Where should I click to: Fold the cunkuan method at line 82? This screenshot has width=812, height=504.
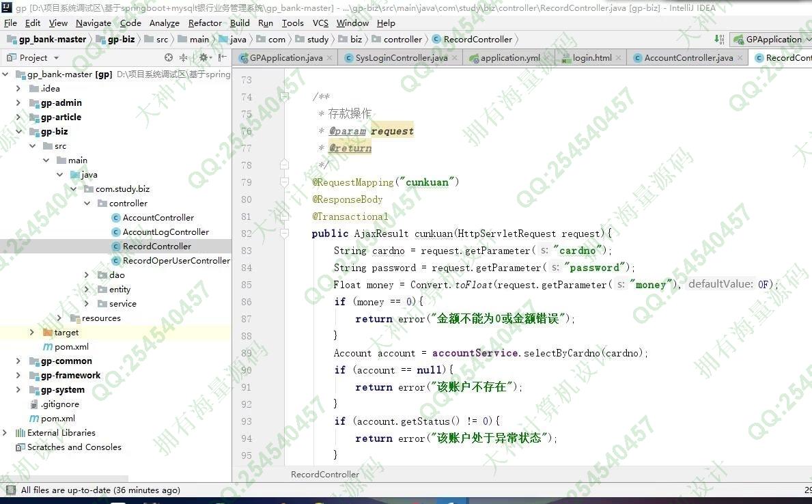click(284, 234)
